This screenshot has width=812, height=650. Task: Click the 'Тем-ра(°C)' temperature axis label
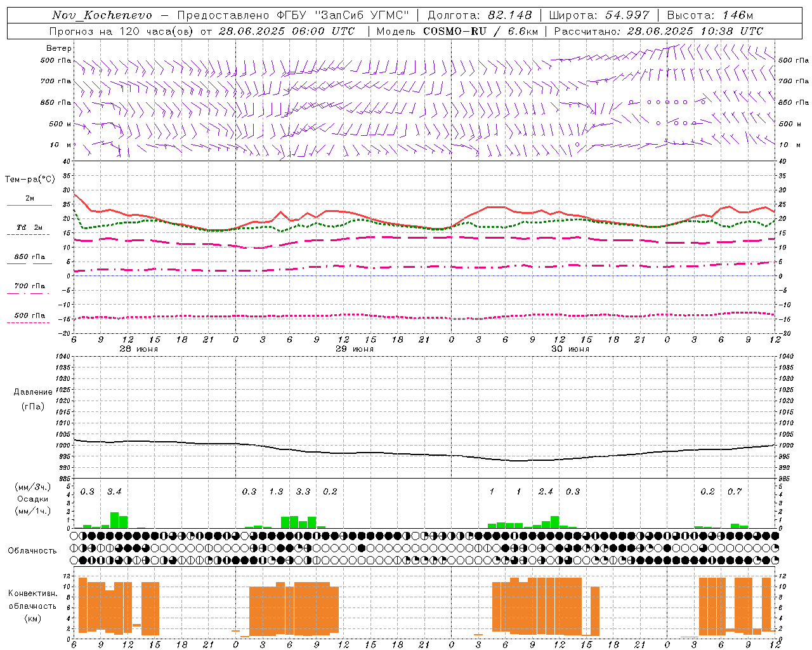30,180
